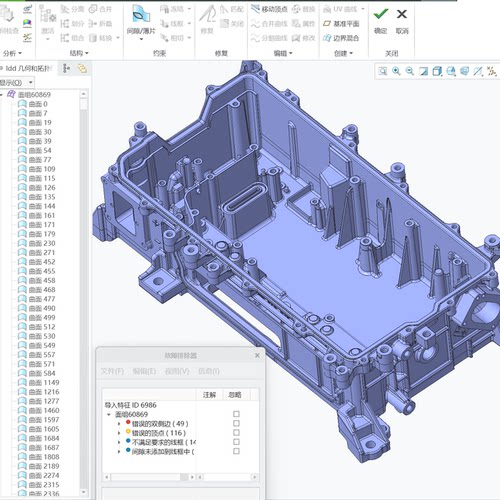The image size is (500, 500).
Task: Open 视图(V) menu in troubleshooter
Action: (x=177, y=371)
